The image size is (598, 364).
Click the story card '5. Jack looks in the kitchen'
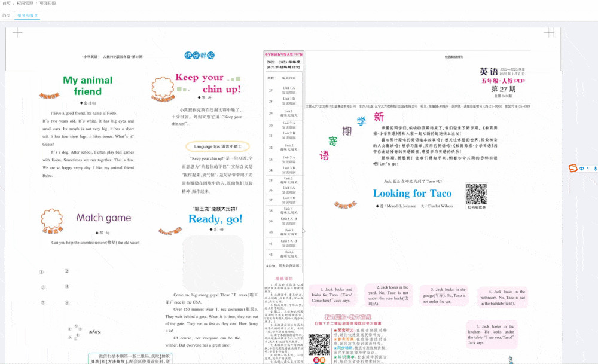(x=492, y=335)
